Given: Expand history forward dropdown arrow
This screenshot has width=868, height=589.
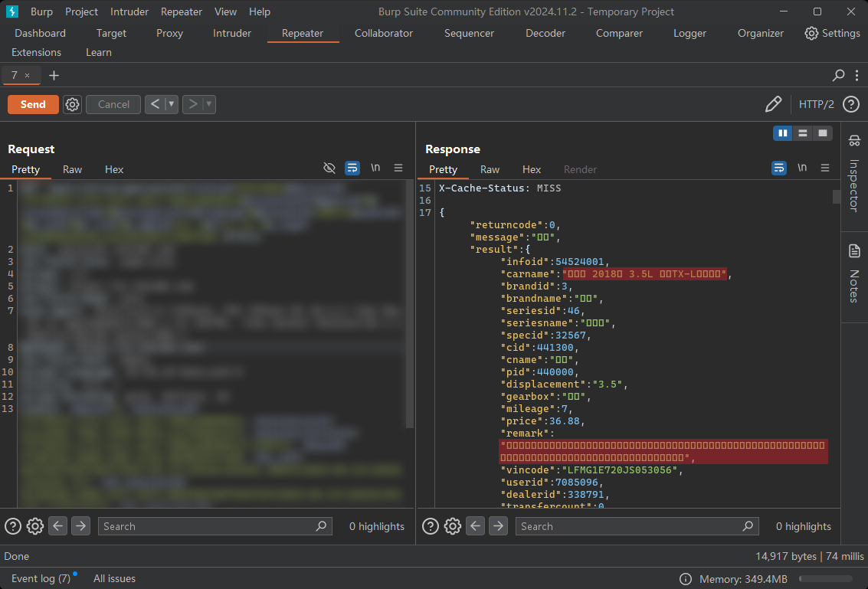Looking at the screenshot, I should coord(209,104).
